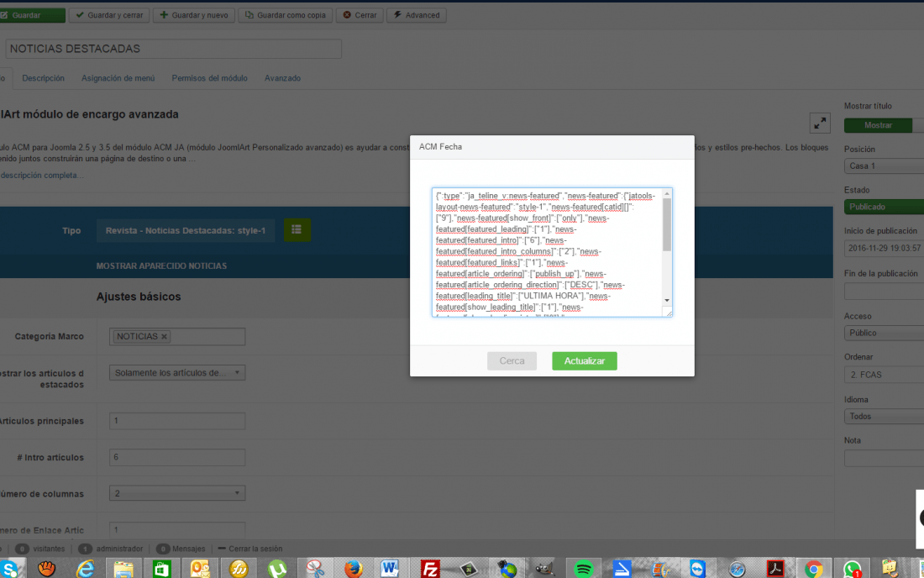Image resolution: width=924 pixels, height=578 pixels.
Task: Open Outlook from the taskbar
Action: click(x=200, y=569)
